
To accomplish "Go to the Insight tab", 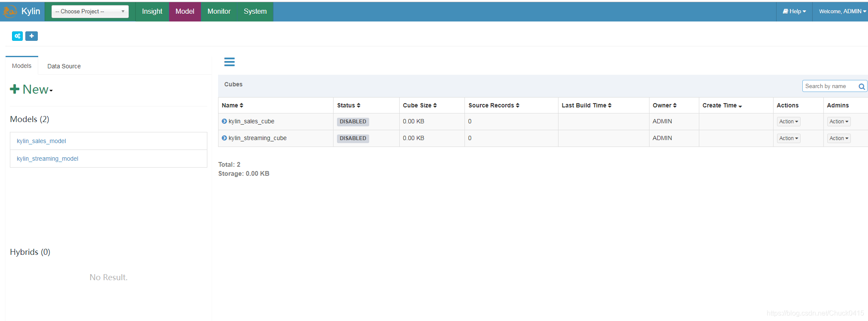I will coord(152,11).
